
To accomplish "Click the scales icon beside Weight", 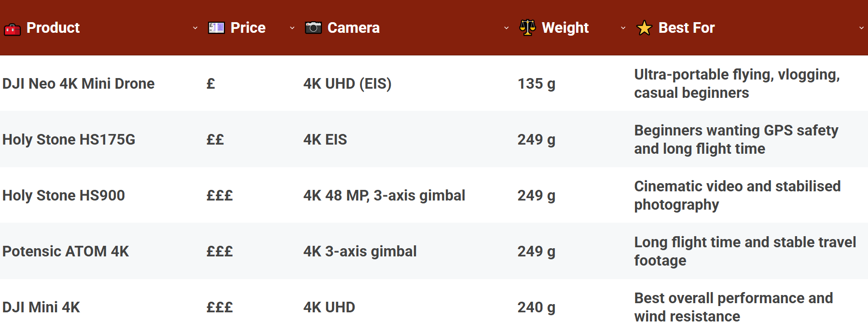I will (x=528, y=27).
